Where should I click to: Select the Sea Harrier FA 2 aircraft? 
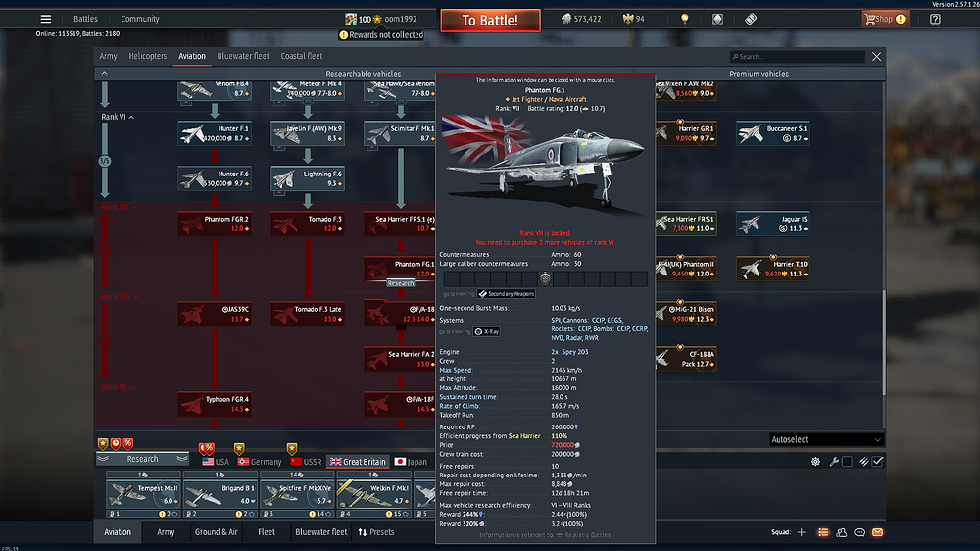[400, 359]
